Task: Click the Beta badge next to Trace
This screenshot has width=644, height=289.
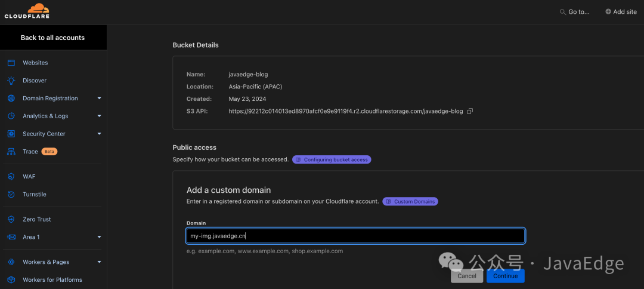Action: tap(49, 152)
